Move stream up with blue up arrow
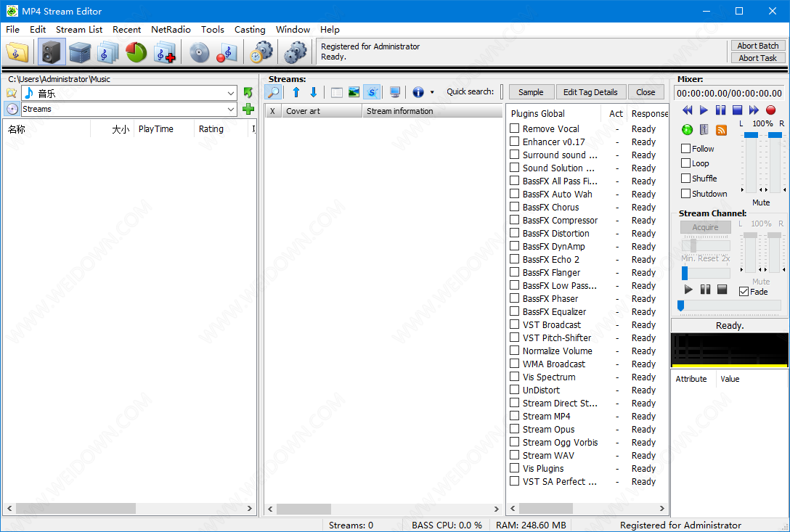The width and height of the screenshot is (790, 532). click(x=296, y=92)
